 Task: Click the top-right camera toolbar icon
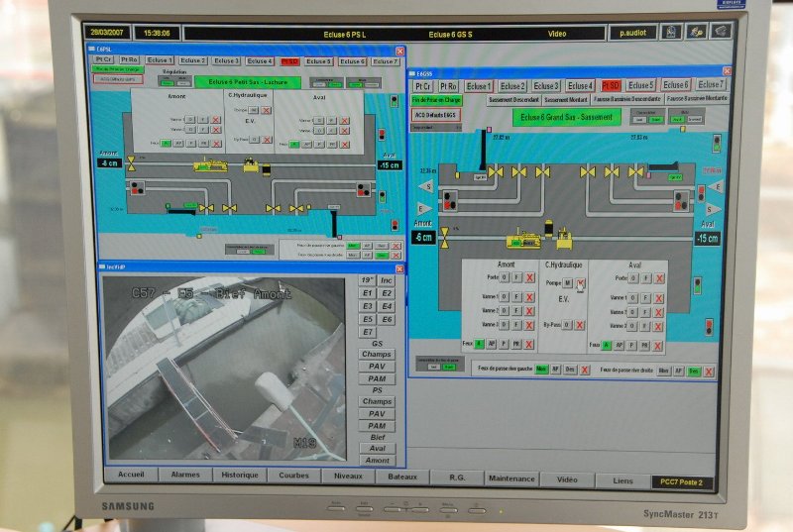721,32
